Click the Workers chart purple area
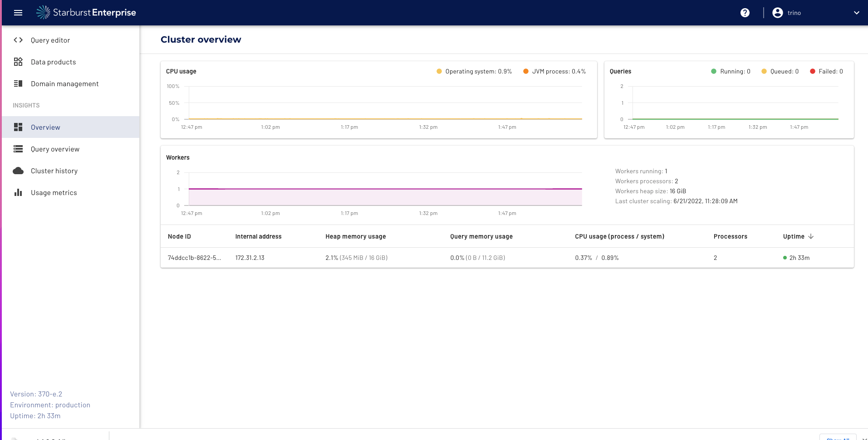This screenshot has height=440, width=868. pyautogui.click(x=385, y=197)
